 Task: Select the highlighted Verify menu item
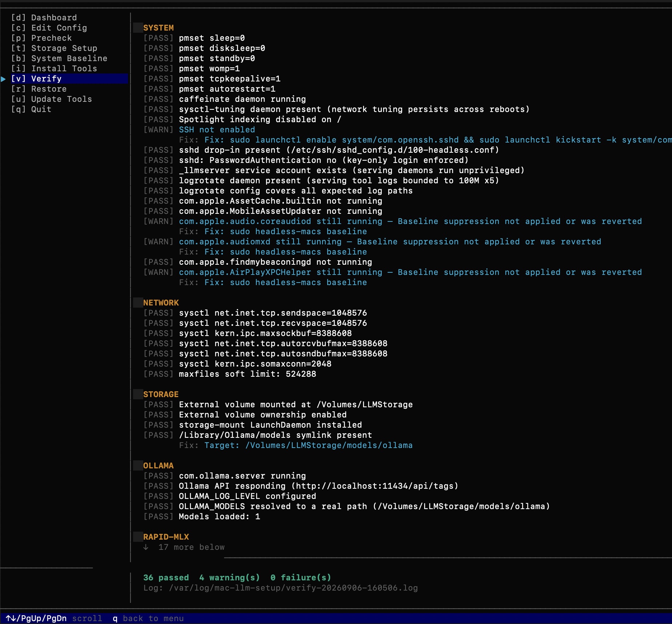[69, 79]
